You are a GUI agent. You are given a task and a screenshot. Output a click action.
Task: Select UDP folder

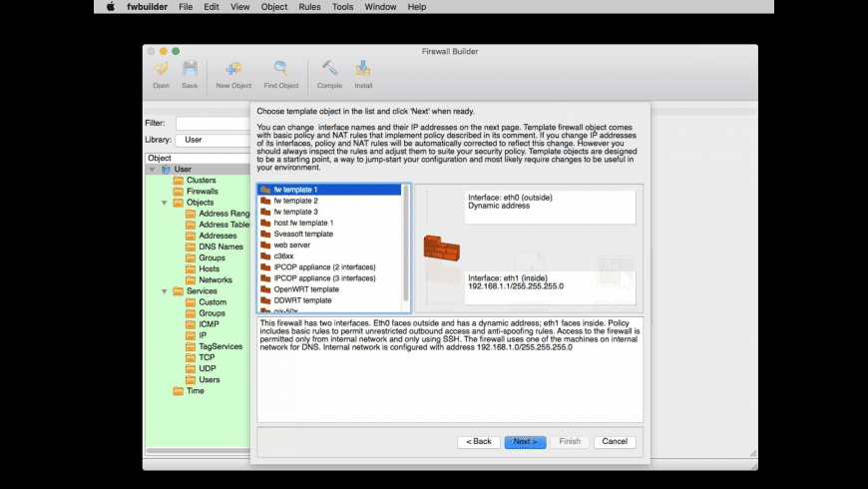pyautogui.click(x=201, y=368)
